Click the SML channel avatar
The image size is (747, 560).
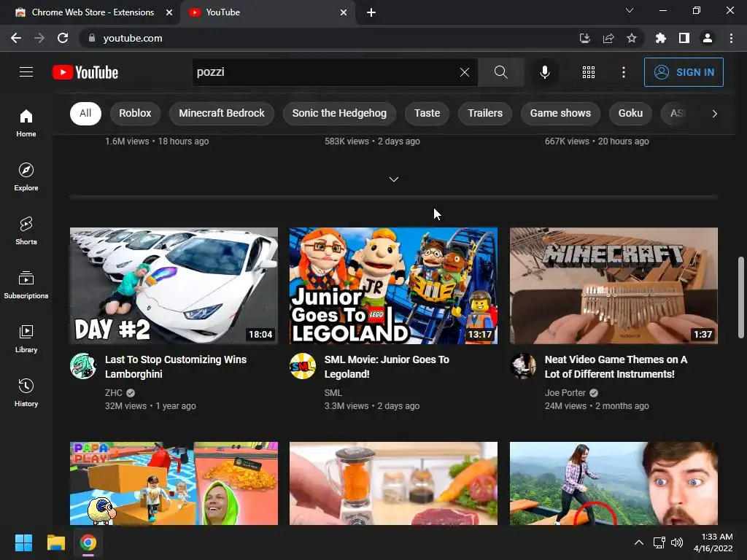303,366
